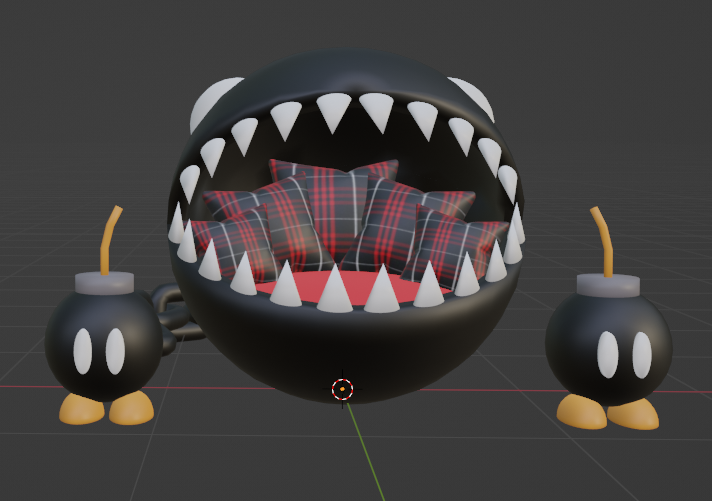Click the left Bob-omb's right orange foot
Screen dimensions: 712x501
coord(131,408)
